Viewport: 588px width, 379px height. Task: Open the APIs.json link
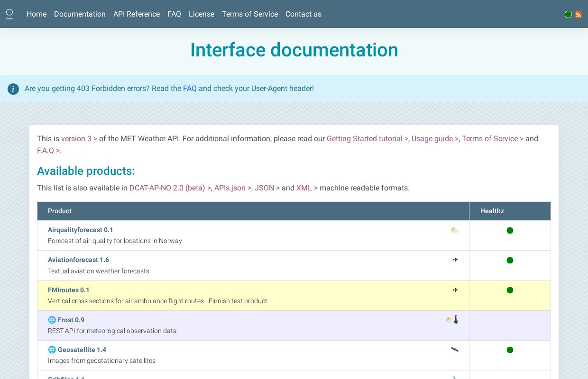coord(233,188)
